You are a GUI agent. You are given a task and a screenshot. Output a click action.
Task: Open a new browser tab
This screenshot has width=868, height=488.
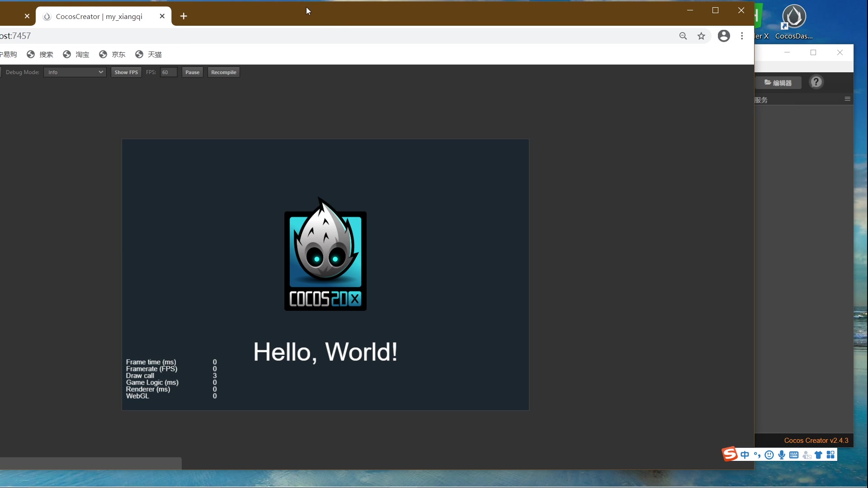[184, 16]
